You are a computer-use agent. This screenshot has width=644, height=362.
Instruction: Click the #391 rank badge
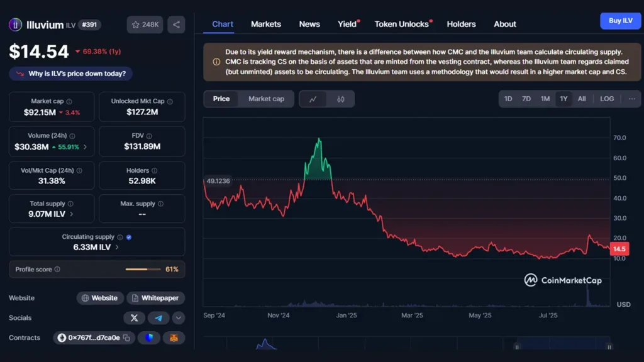click(89, 25)
